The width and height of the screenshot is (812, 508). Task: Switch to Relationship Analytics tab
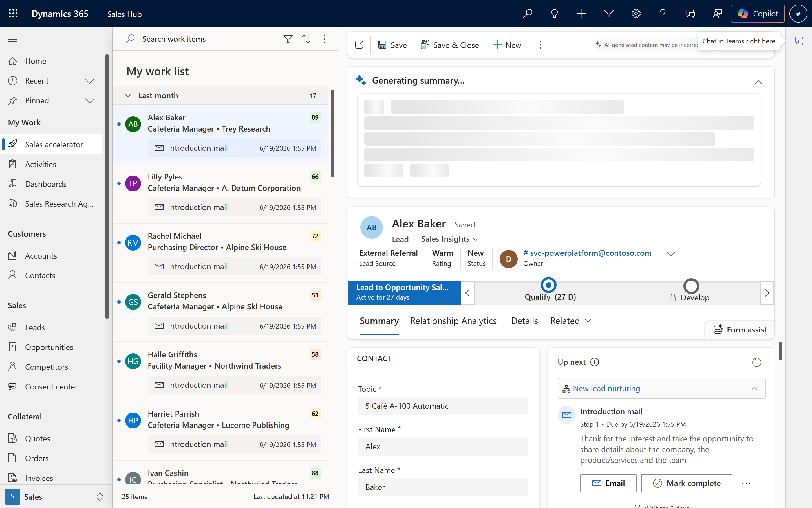(x=453, y=321)
